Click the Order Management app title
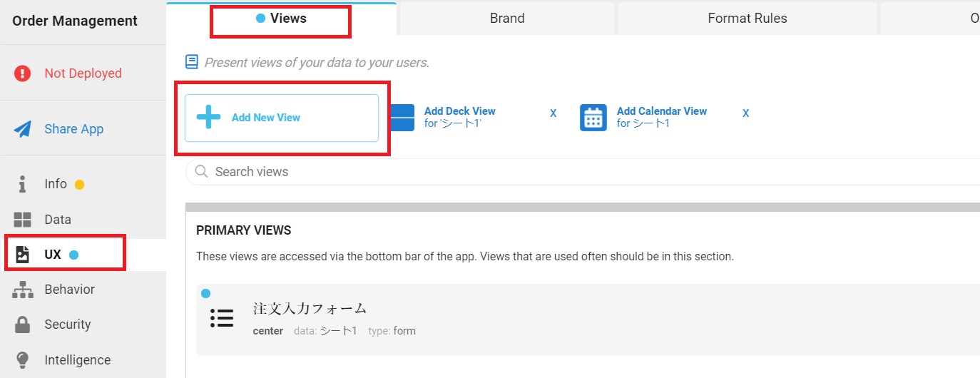This screenshot has width=980, height=378. pyautogui.click(x=75, y=21)
